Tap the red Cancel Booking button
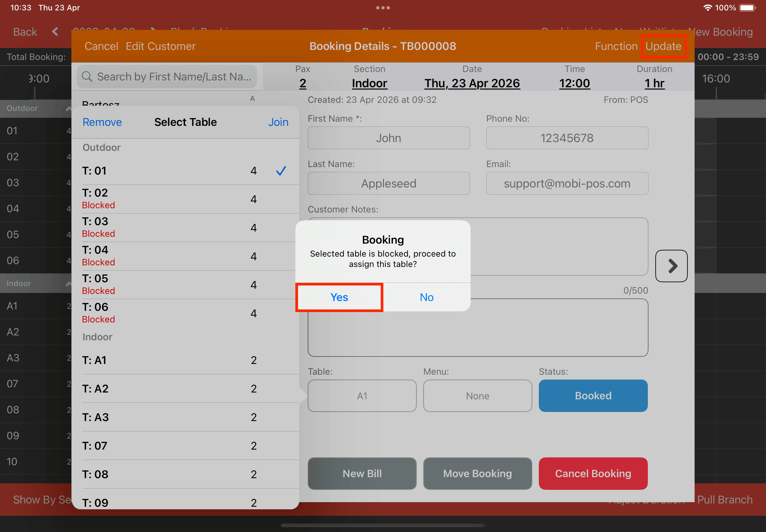 [593, 473]
